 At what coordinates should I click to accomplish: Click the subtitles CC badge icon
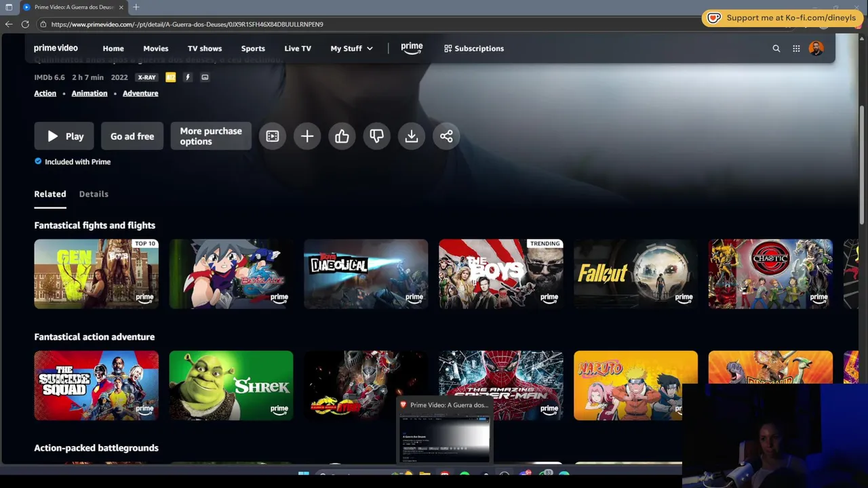(205, 77)
